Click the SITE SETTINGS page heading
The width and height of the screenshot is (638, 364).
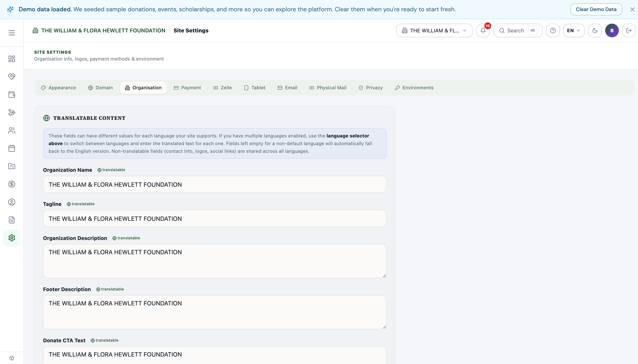coord(52,52)
